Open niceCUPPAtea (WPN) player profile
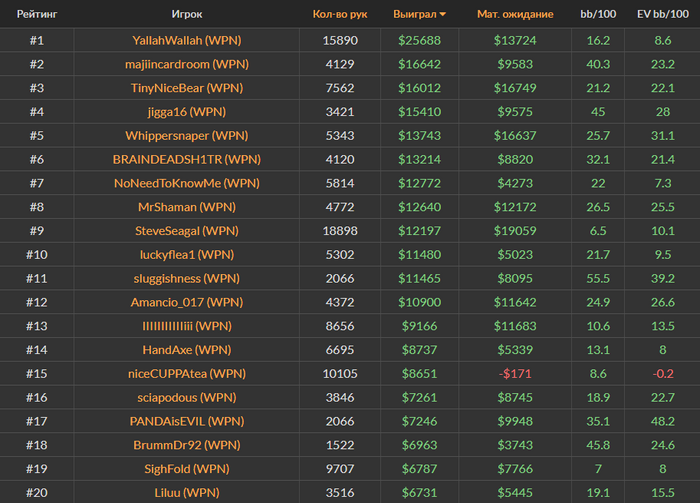700x503 pixels. point(187,374)
